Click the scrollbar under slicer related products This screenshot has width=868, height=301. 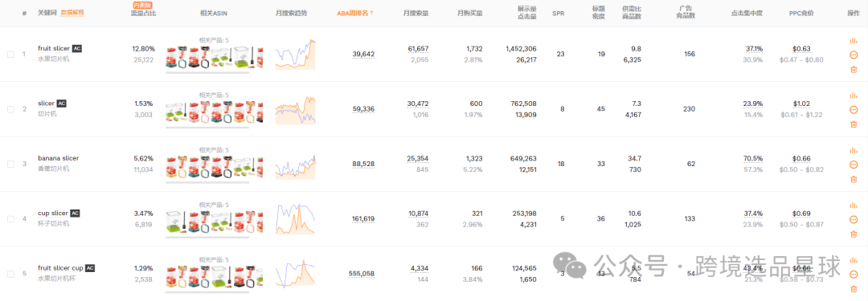point(207,128)
